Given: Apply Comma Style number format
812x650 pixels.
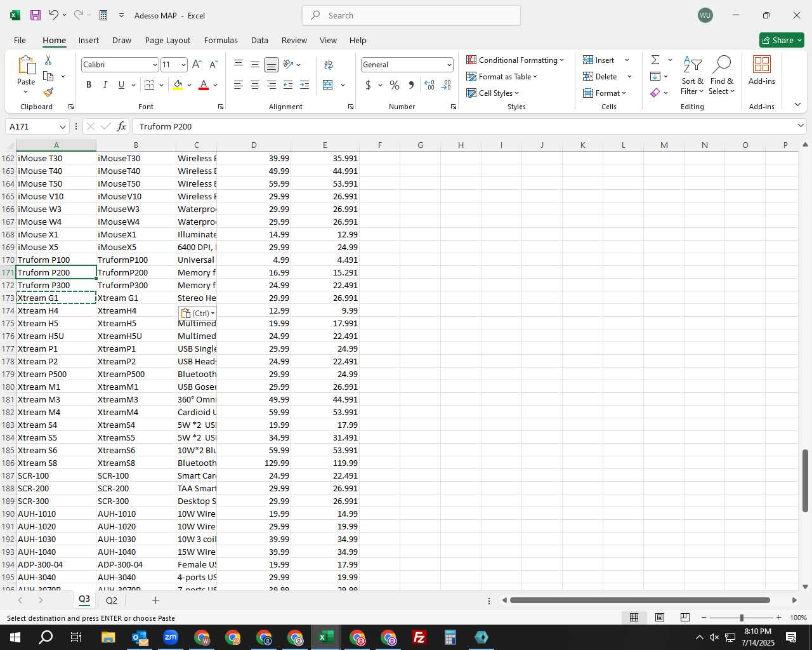Looking at the screenshot, I should [411, 85].
